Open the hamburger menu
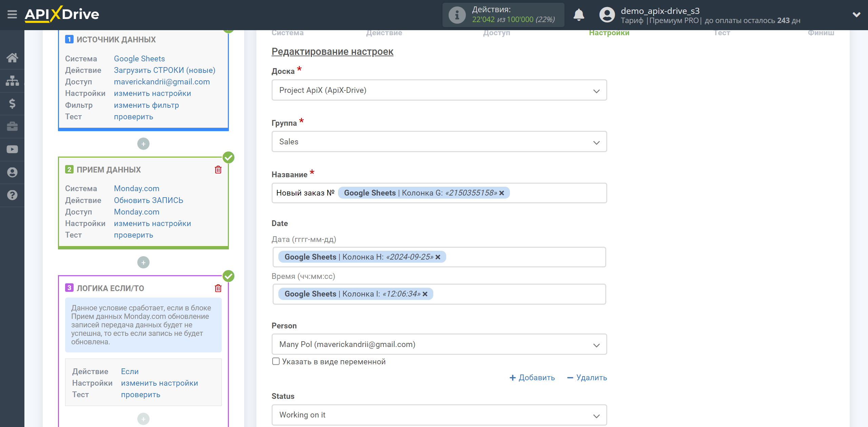The height and width of the screenshot is (427, 868). 12,15
